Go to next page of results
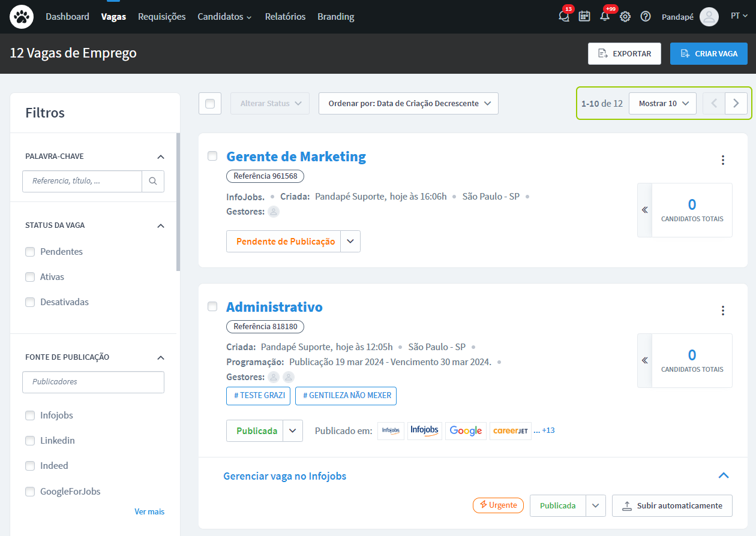Screen dimensions: 756x536 click(x=736, y=103)
